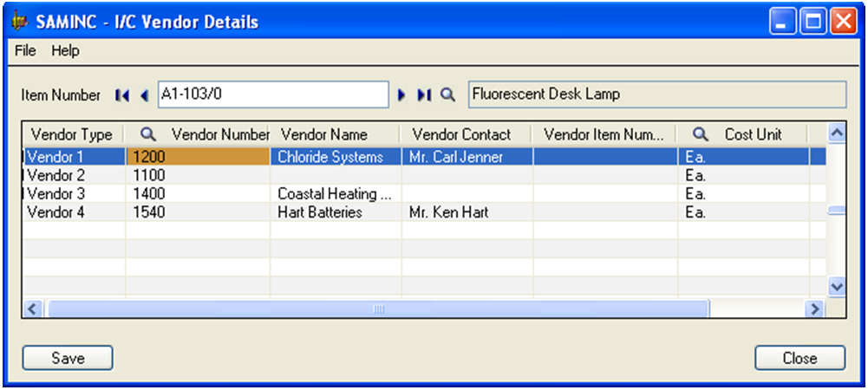
Task: Click the Close button
Action: [x=799, y=358]
